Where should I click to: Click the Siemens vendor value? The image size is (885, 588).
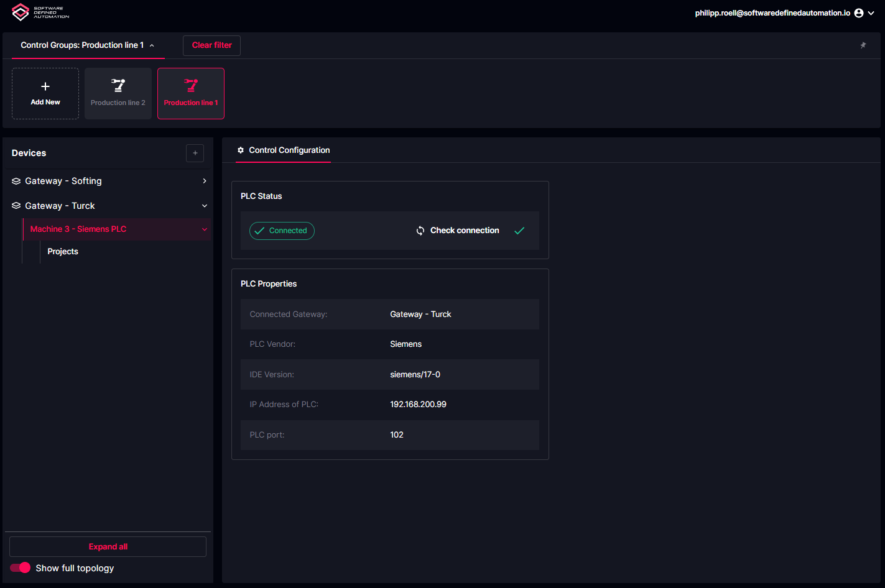click(405, 344)
